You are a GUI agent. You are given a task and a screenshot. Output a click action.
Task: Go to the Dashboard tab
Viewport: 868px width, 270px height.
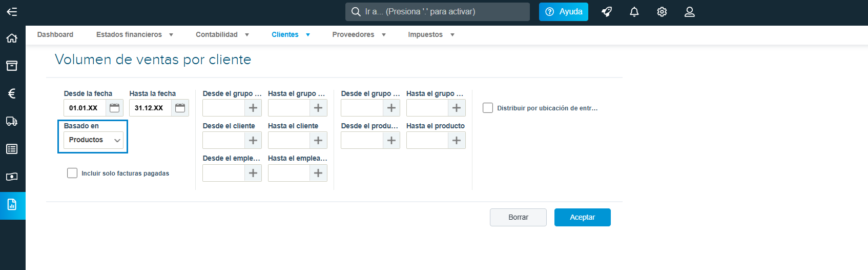click(55, 34)
